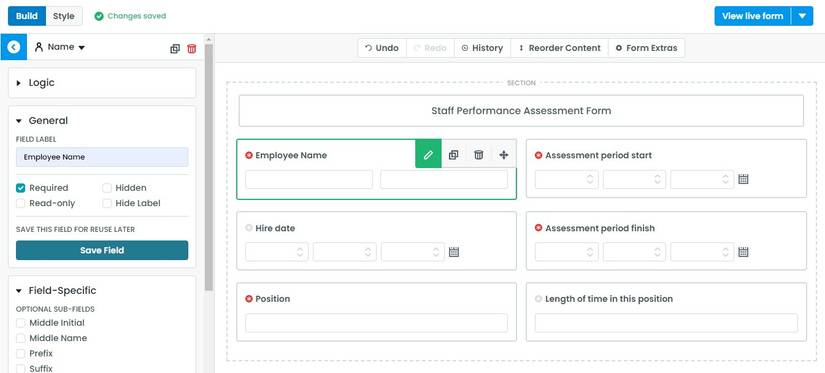This screenshot has height=373, width=825.
Task: Click the sidebar vertical scrollbar
Action: click(x=209, y=167)
